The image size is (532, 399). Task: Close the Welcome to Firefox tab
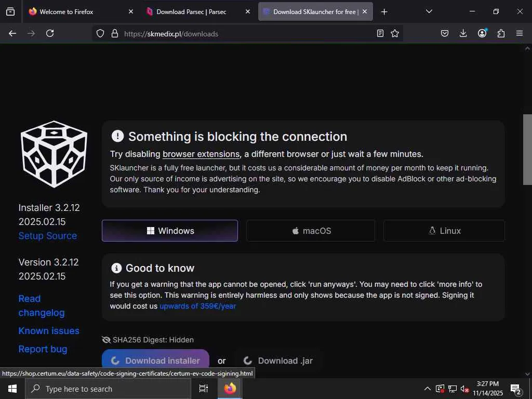pyautogui.click(x=131, y=11)
